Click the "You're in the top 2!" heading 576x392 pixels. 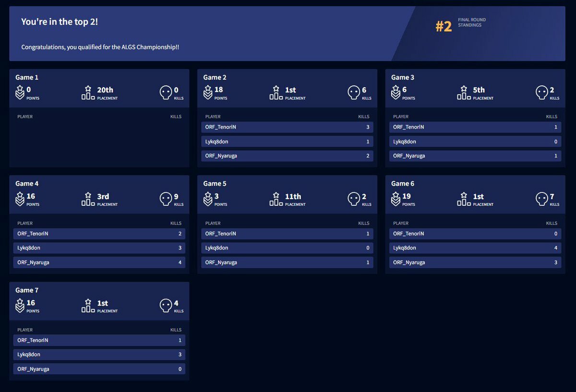60,22
